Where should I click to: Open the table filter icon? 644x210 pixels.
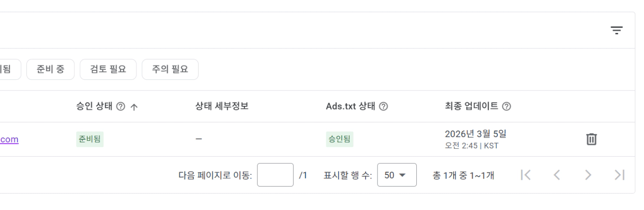[x=617, y=31]
